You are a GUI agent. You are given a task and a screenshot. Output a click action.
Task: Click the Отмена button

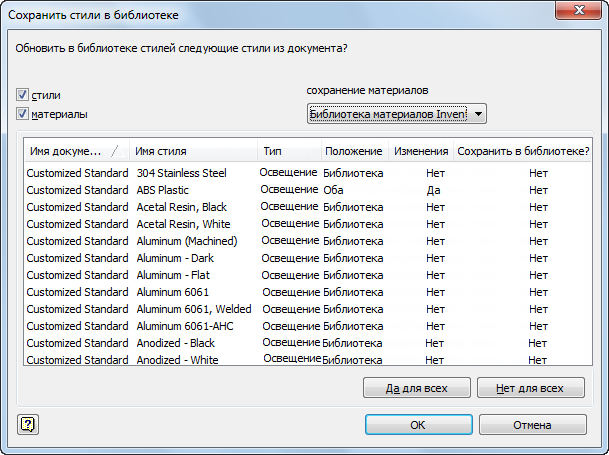click(x=532, y=425)
